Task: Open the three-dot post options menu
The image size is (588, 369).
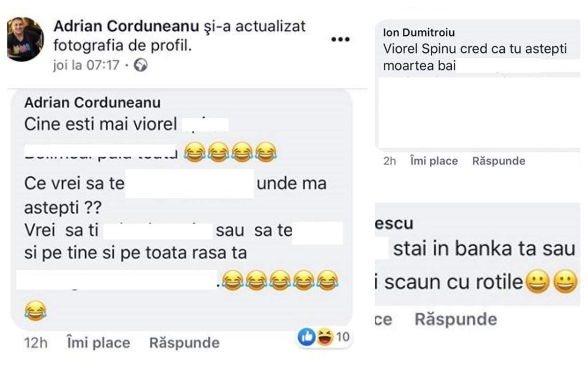Action: tap(341, 40)
